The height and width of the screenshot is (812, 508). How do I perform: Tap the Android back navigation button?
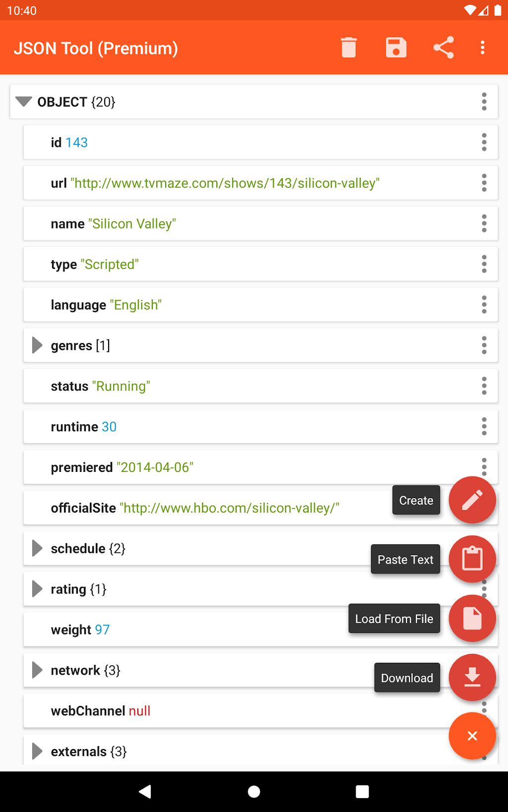coord(145,792)
